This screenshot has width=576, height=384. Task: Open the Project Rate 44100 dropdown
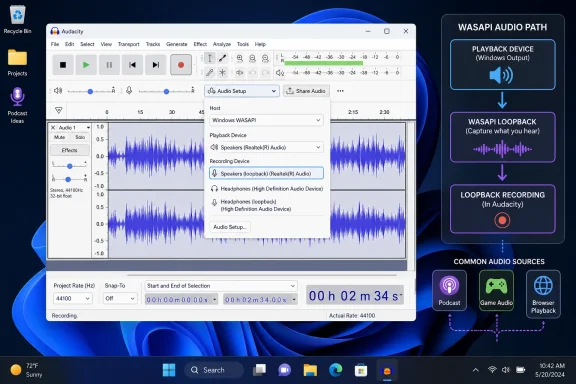click(73, 298)
